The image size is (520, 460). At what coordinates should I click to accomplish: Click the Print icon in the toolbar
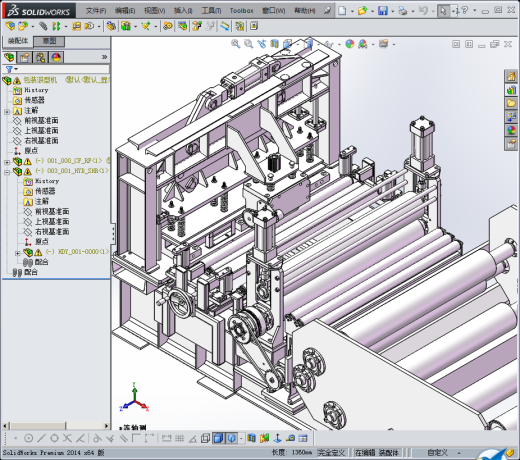pyautogui.click(x=403, y=11)
